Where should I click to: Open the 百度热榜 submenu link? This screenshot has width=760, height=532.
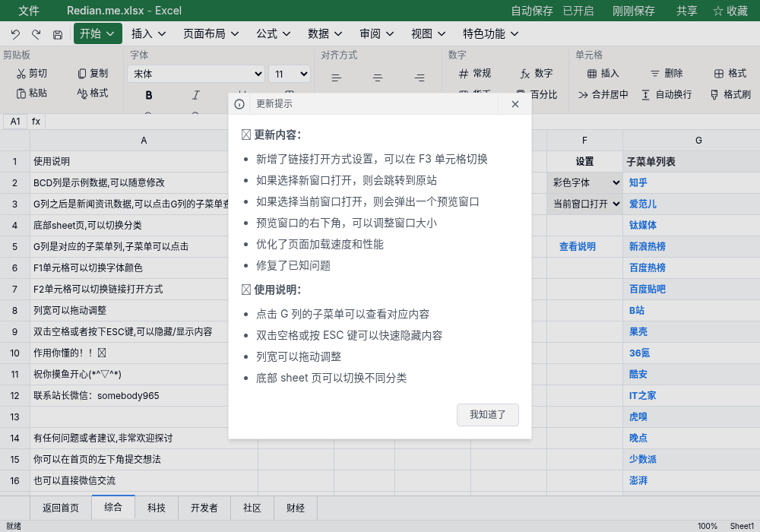(x=647, y=268)
